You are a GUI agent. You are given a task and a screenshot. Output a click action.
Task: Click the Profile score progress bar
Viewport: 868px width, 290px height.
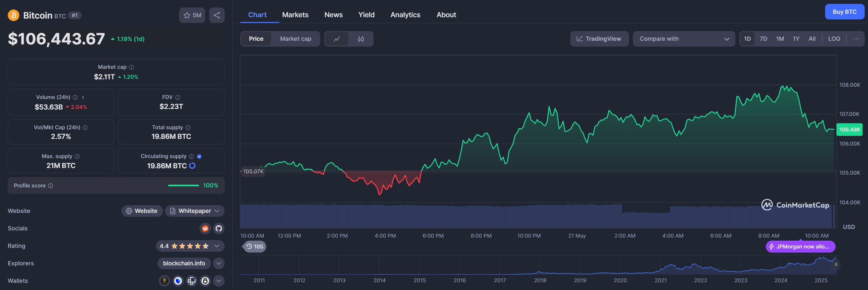[x=183, y=185]
